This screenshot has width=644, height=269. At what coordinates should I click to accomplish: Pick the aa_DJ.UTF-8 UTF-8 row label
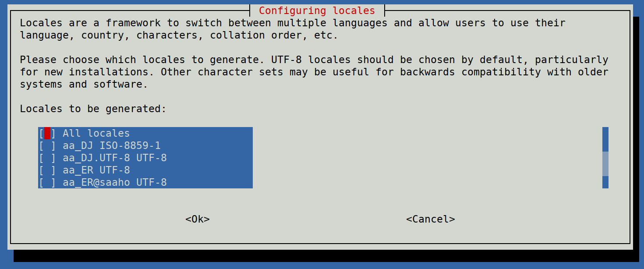coord(115,158)
